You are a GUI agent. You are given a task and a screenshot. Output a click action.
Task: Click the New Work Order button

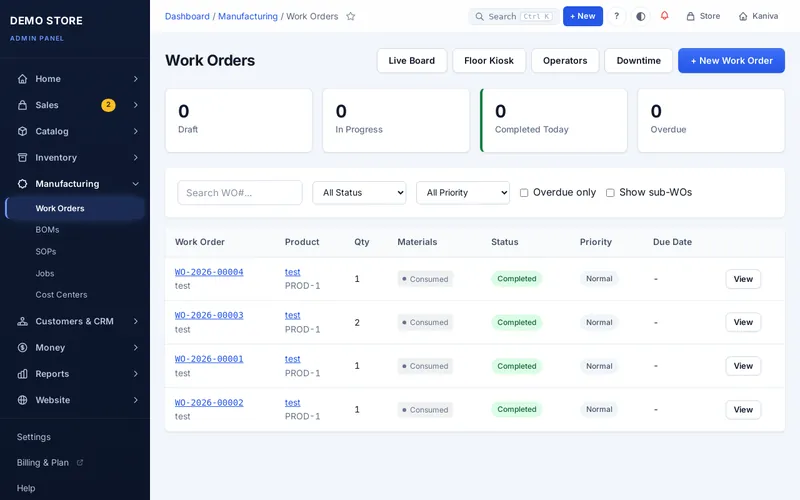click(731, 61)
